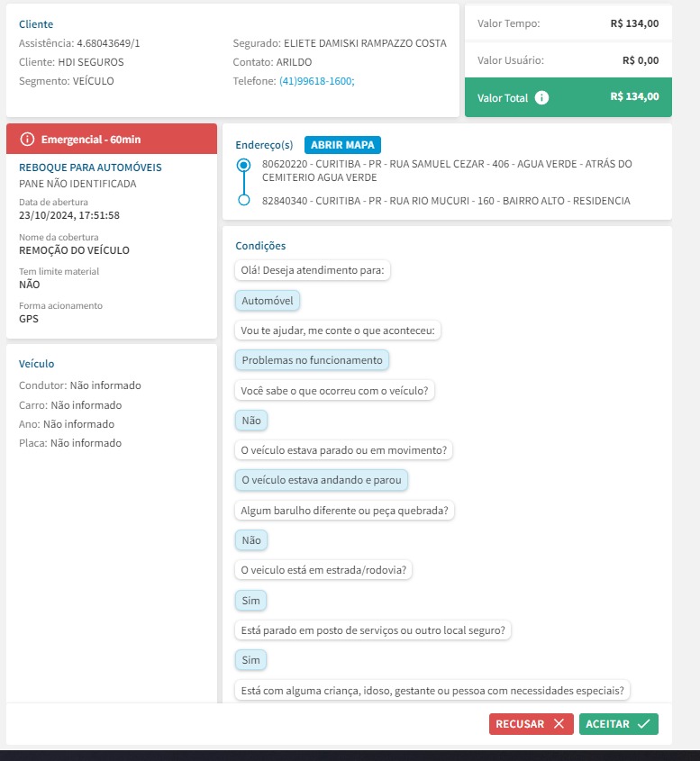The height and width of the screenshot is (761, 700).
Task: Click "Não" under the barulho diferente question
Action: pos(251,540)
